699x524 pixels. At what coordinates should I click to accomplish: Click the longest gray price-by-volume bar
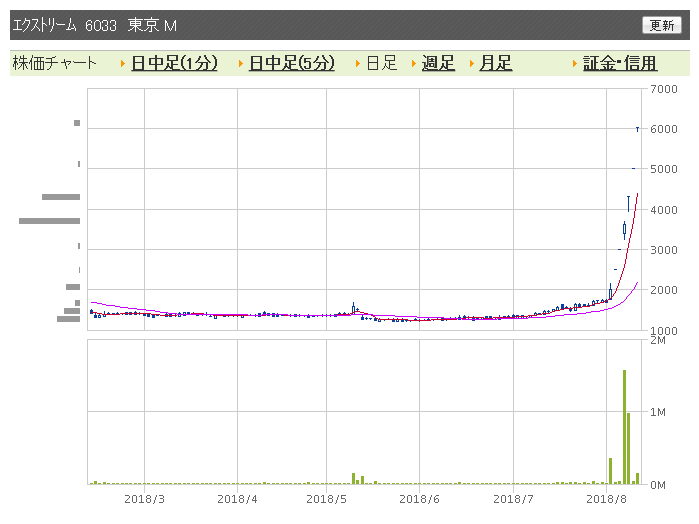pos(49,221)
